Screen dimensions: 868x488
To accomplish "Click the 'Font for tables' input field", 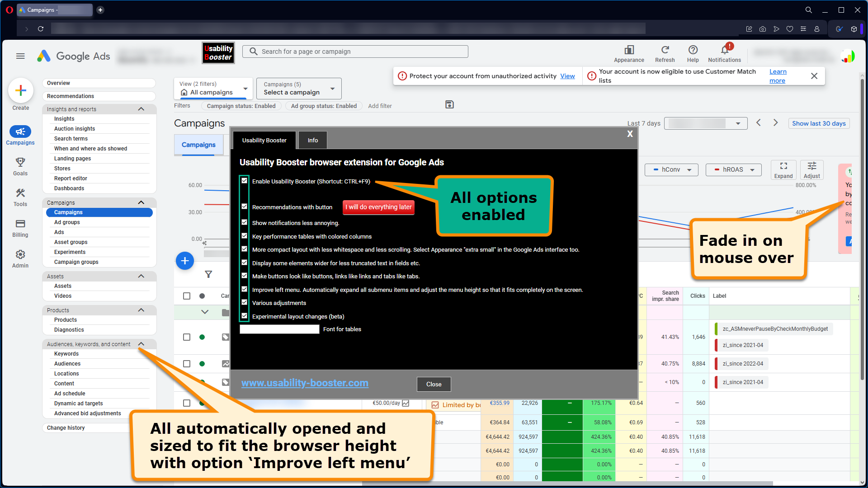I will coord(279,329).
